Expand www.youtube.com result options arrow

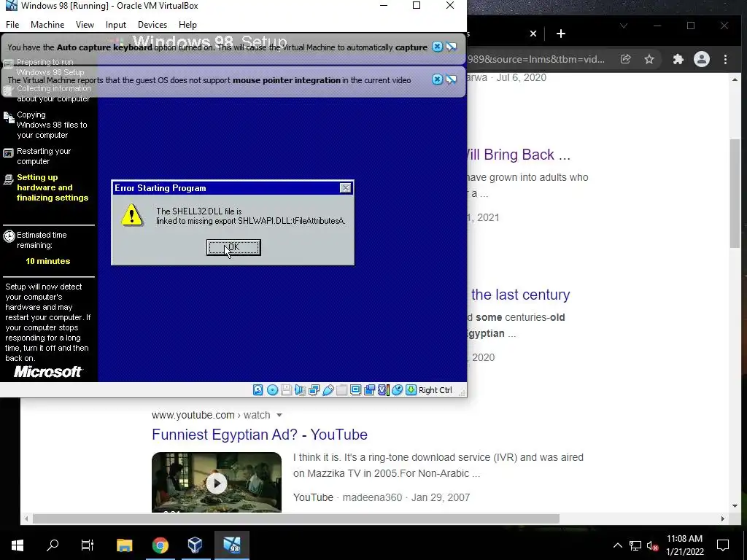(279, 415)
